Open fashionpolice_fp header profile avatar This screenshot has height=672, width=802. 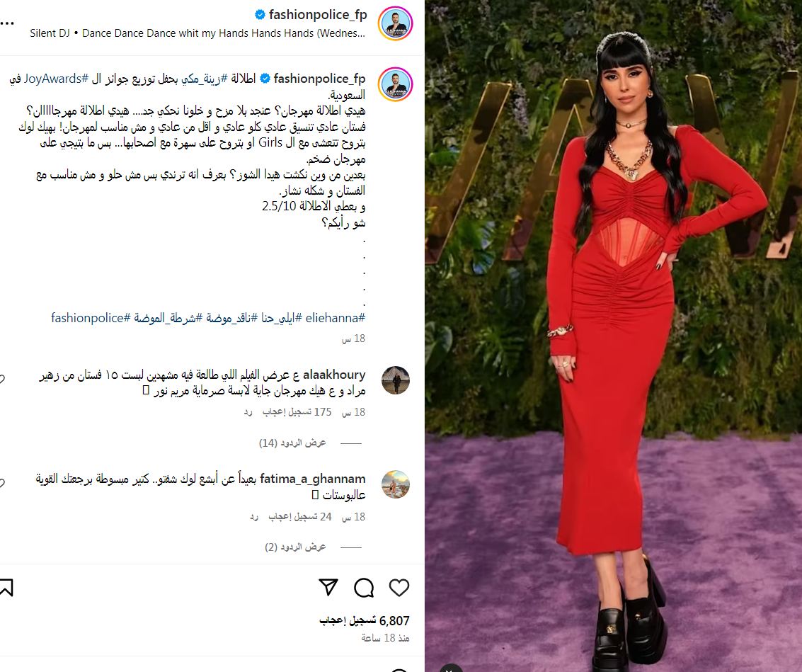(x=396, y=23)
